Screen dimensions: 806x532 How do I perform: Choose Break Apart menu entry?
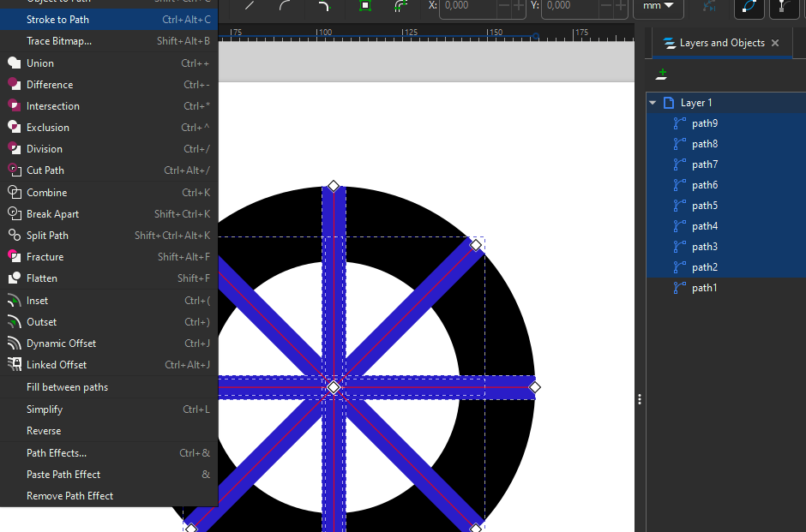[109, 214]
